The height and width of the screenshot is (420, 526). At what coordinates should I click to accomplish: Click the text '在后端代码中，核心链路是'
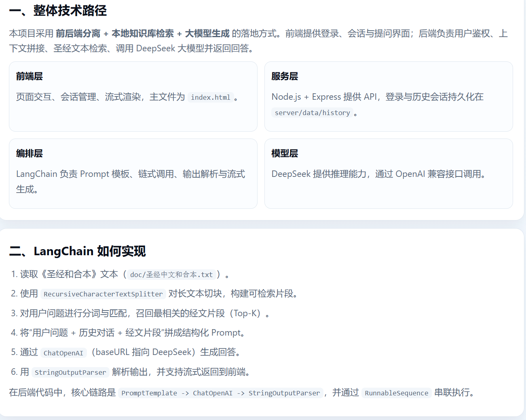[x=62, y=393]
